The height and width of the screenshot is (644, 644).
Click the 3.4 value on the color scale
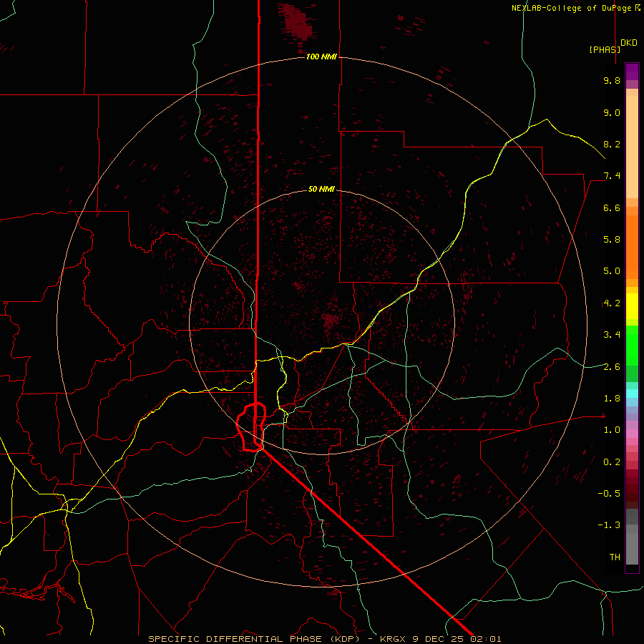[612, 335]
